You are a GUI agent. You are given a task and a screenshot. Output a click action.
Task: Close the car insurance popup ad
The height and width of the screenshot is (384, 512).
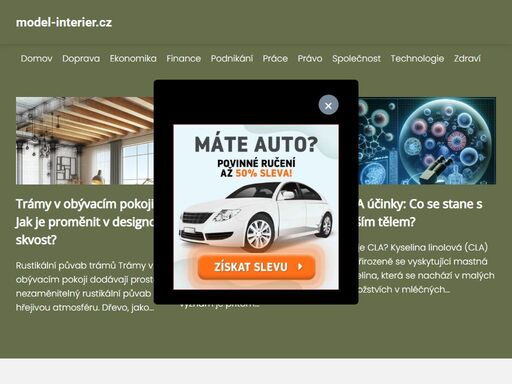coord(328,105)
